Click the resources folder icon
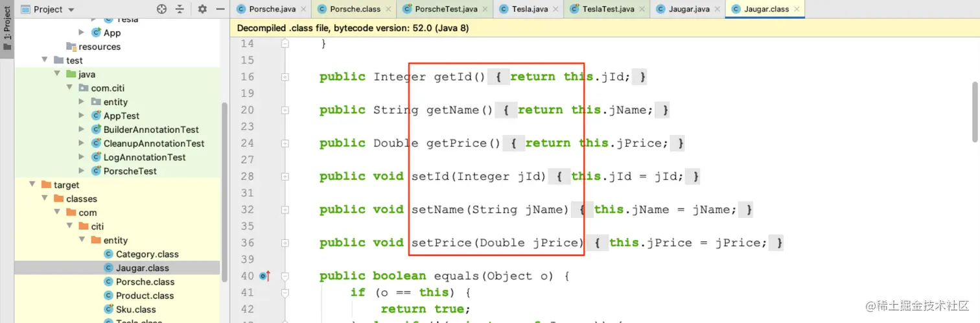 71,47
